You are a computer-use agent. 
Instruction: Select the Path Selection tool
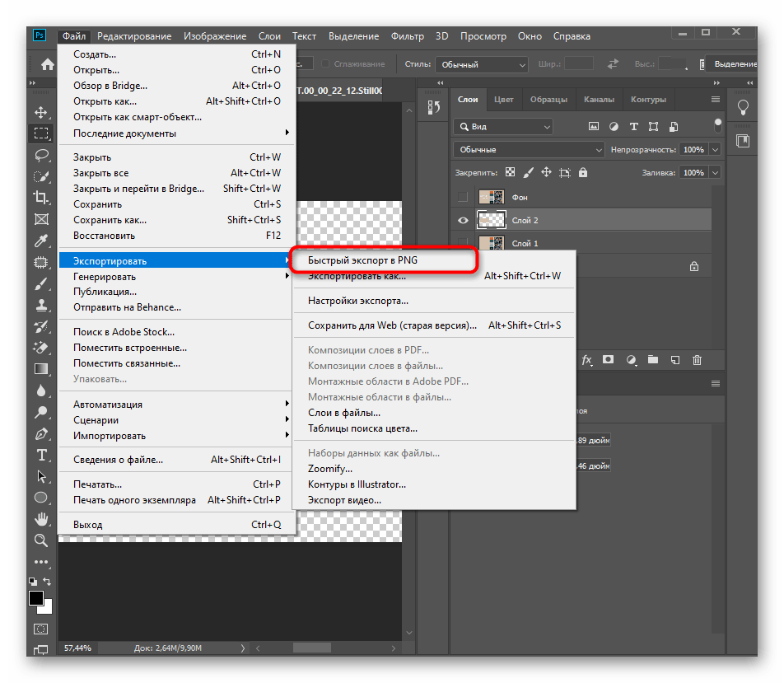[41, 476]
